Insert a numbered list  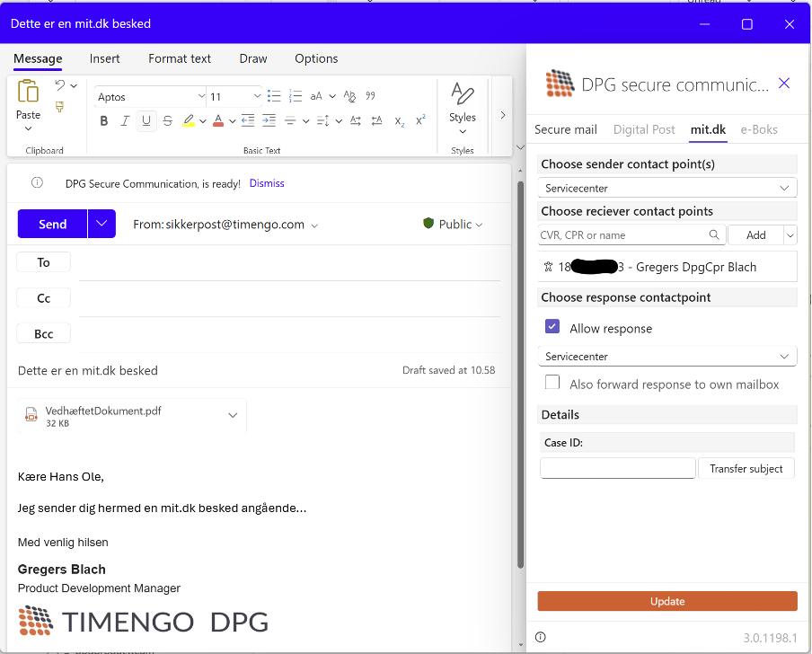(296, 96)
